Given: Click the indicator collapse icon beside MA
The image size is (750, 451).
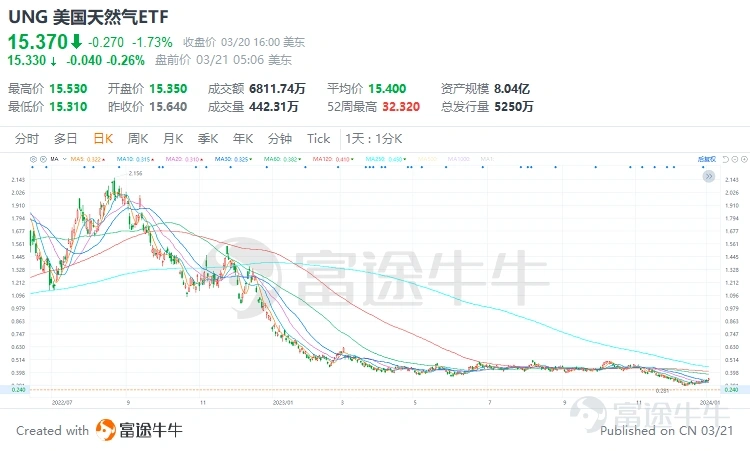Looking at the screenshot, I should pyautogui.click(x=43, y=159).
